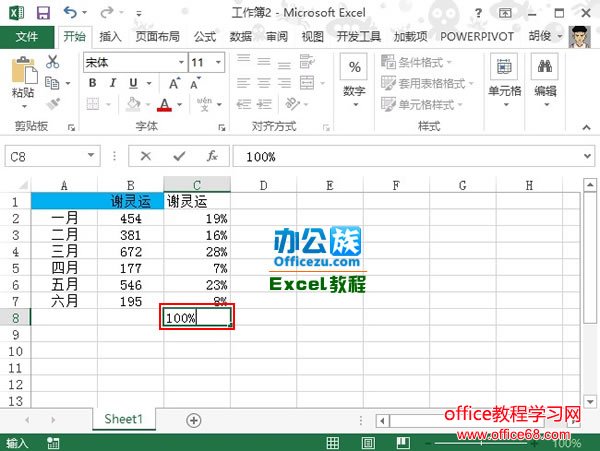Screen dimensions: 600x451
Task: Click the Paste clipboard icon
Action: point(24,70)
